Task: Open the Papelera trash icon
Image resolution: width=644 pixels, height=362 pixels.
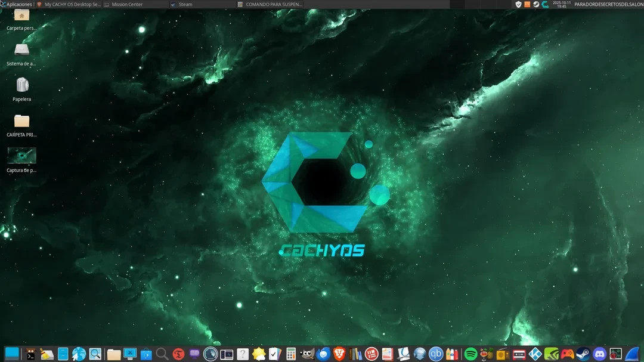Action: (21, 89)
